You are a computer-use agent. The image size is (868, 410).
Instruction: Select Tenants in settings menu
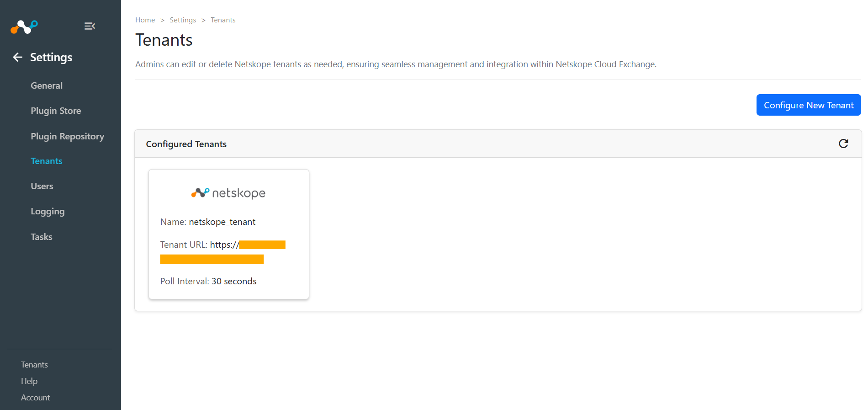point(47,161)
